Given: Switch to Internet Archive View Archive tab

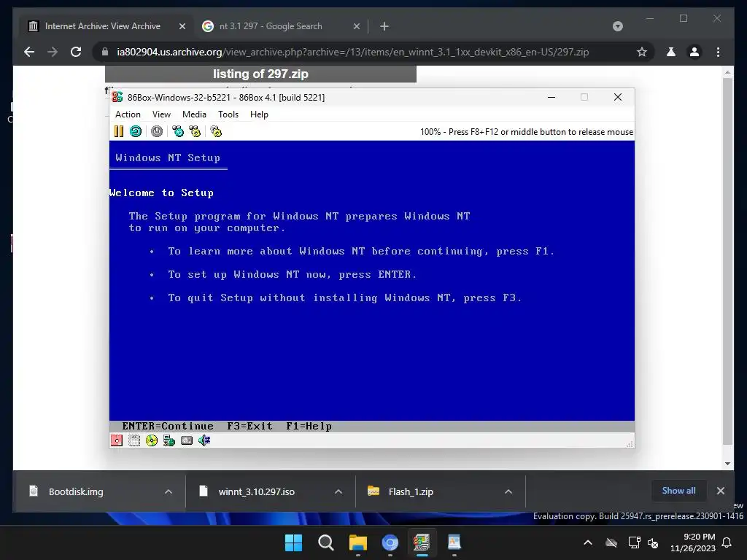Looking at the screenshot, I should click(x=102, y=26).
